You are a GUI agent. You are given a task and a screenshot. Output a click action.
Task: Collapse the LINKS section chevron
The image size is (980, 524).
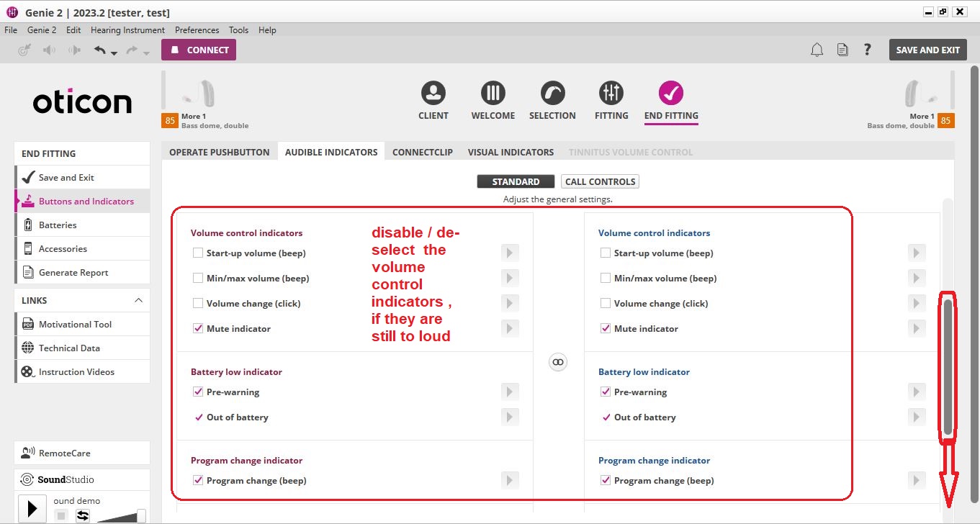[x=138, y=300]
